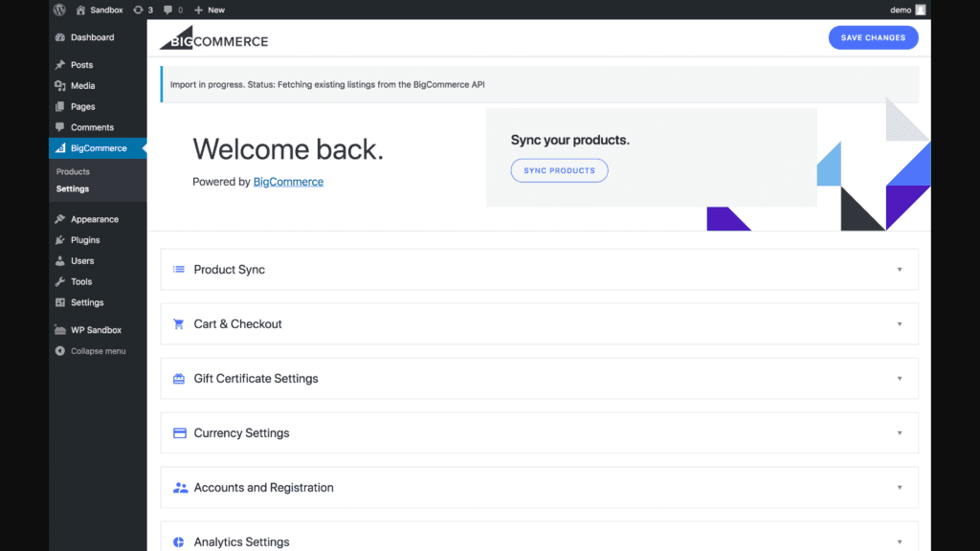Expand the Currency Settings arrow

pyautogui.click(x=900, y=433)
